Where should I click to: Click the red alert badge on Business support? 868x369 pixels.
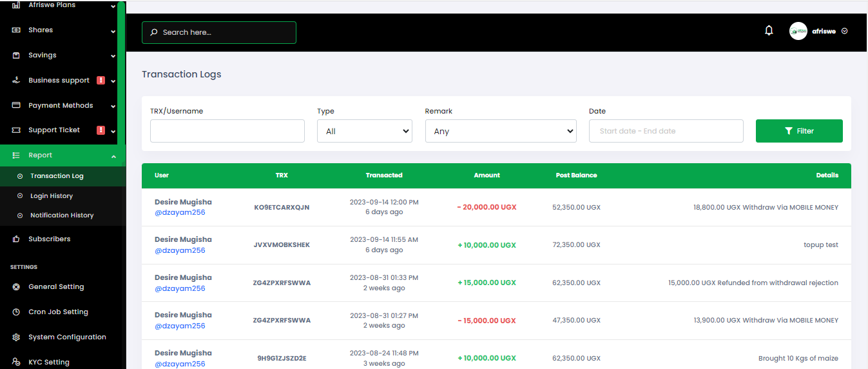pos(101,80)
